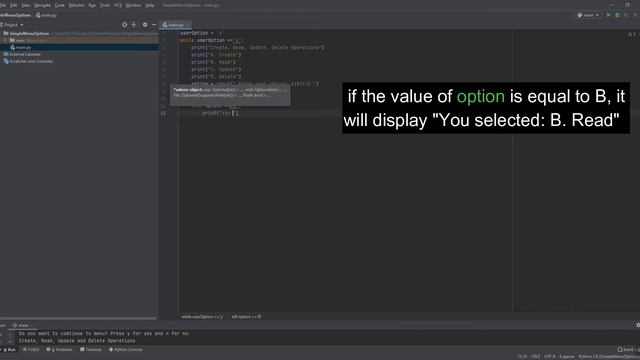Screen dimensions: 640x360
Task: Start debugging with the bug icon
Action: 617,15
